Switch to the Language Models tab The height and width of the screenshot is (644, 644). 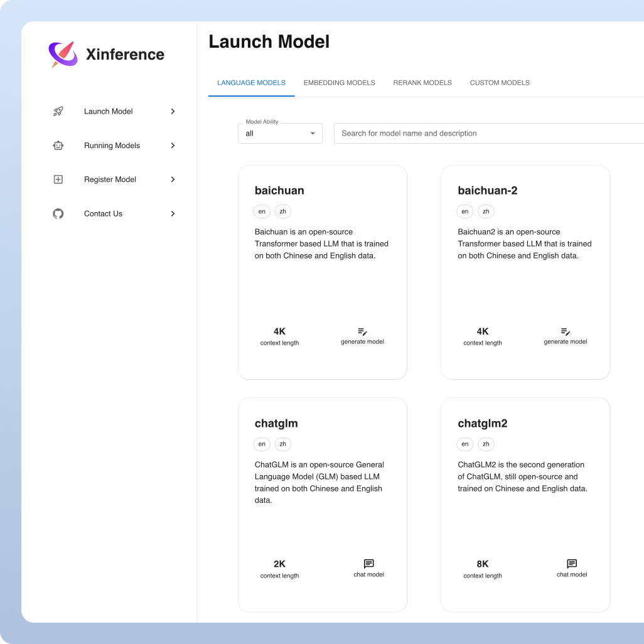[x=251, y=83]
